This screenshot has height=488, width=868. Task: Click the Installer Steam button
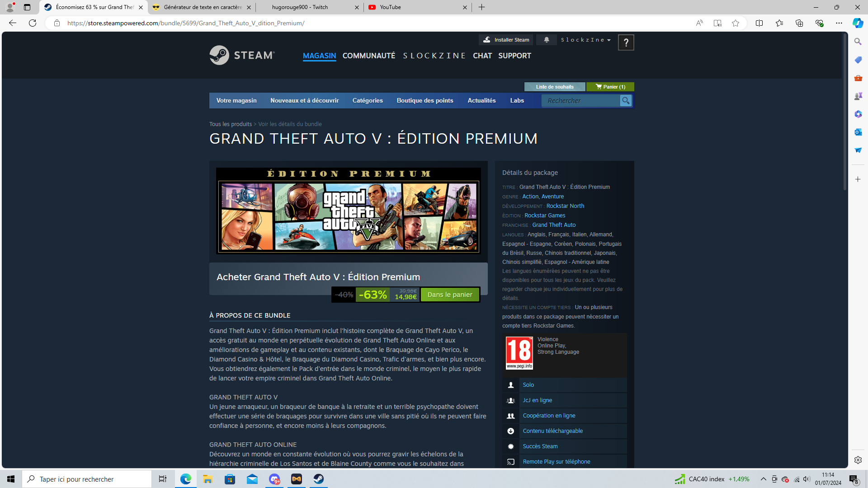coord(506,40)
